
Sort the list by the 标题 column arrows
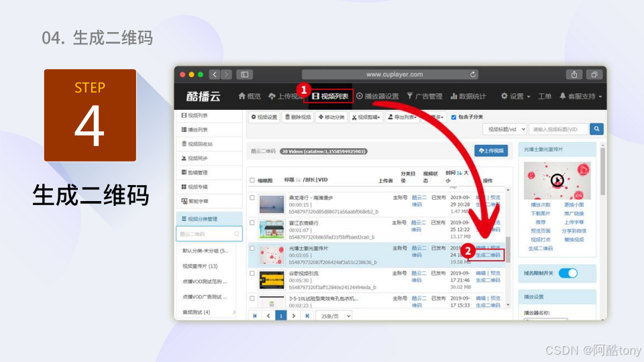click(x=298, y=180)
